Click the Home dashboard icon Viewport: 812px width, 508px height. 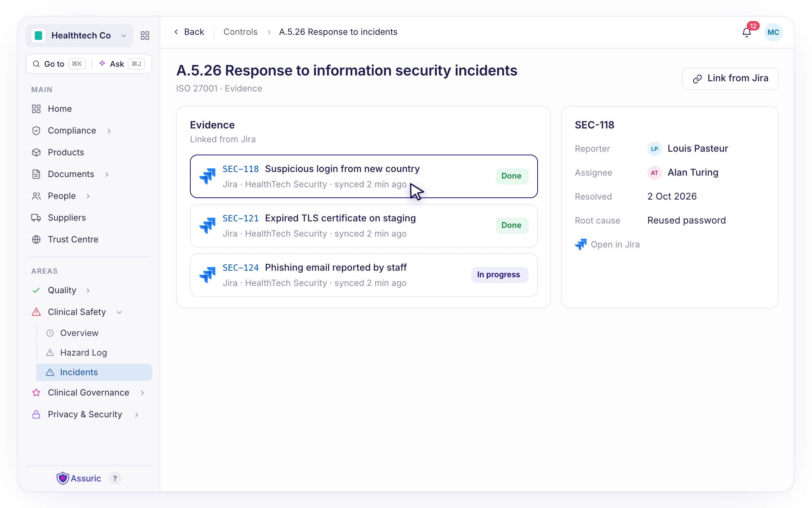click(x=36, y=109)
